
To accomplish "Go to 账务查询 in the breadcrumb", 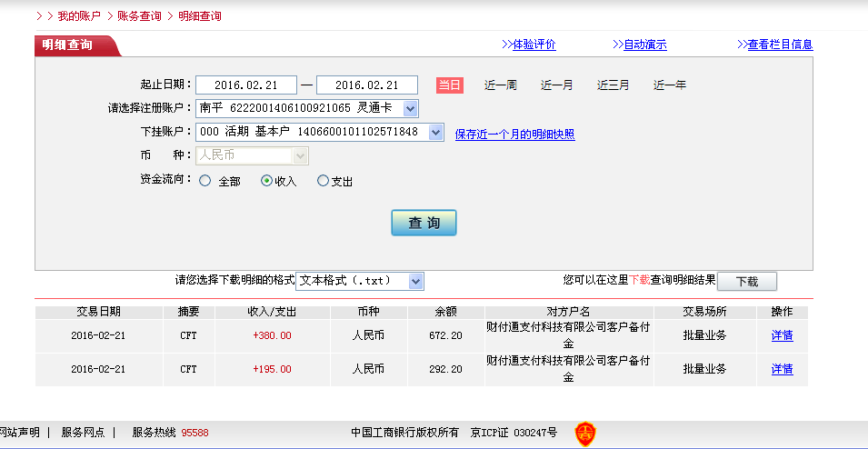I will click(139, 16).
